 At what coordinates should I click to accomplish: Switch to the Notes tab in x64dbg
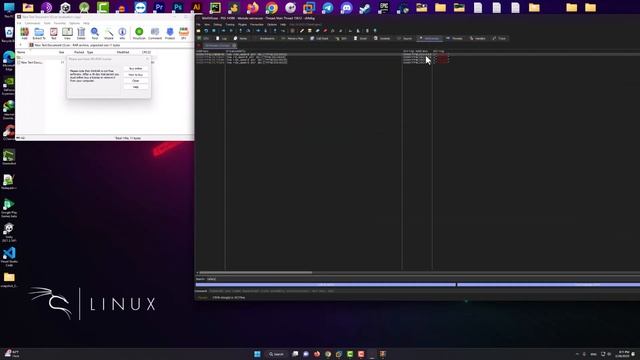tap(240, 38)
